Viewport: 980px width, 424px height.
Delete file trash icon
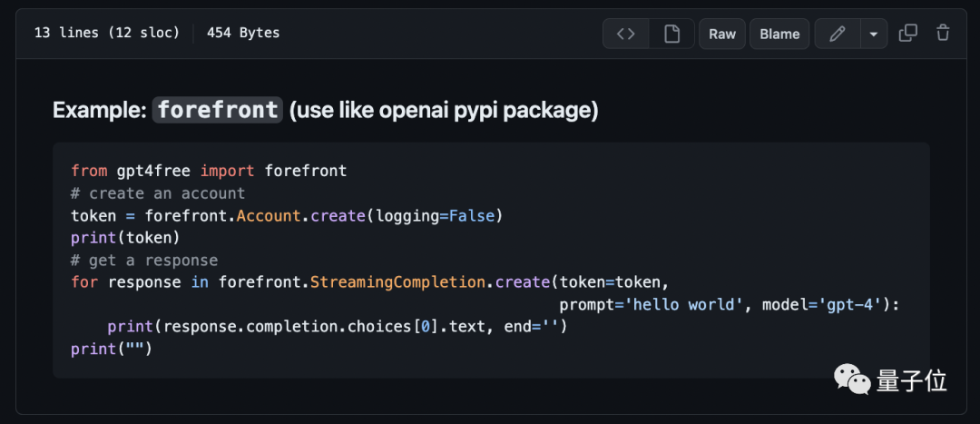pyautogui.click(x=943, y=34)
